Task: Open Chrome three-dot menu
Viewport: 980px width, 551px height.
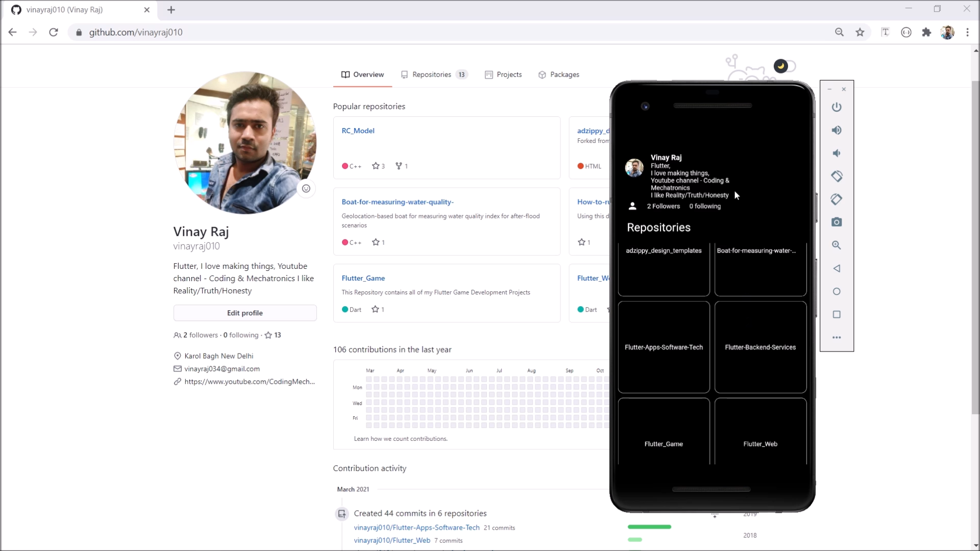Action: click(967, 32)
